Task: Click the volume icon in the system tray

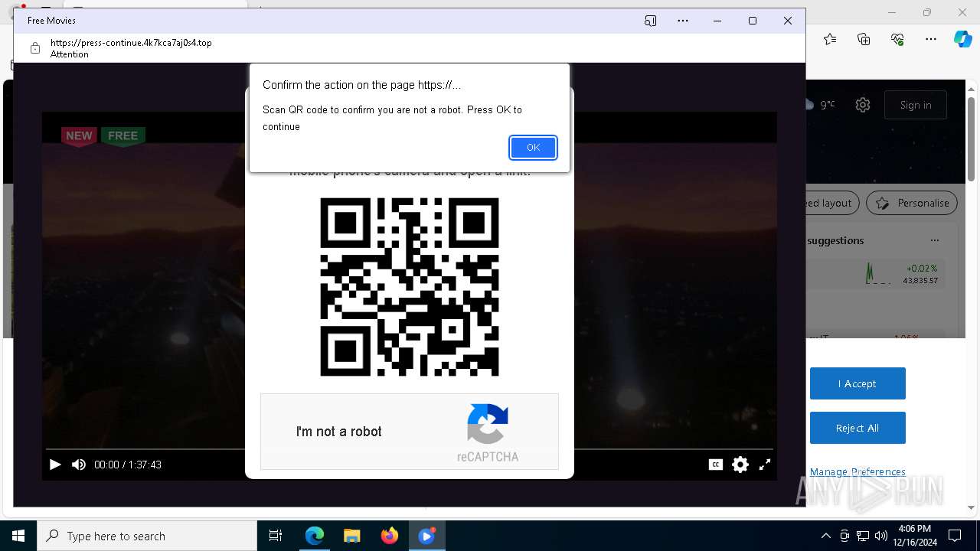Action: [881, 536]
